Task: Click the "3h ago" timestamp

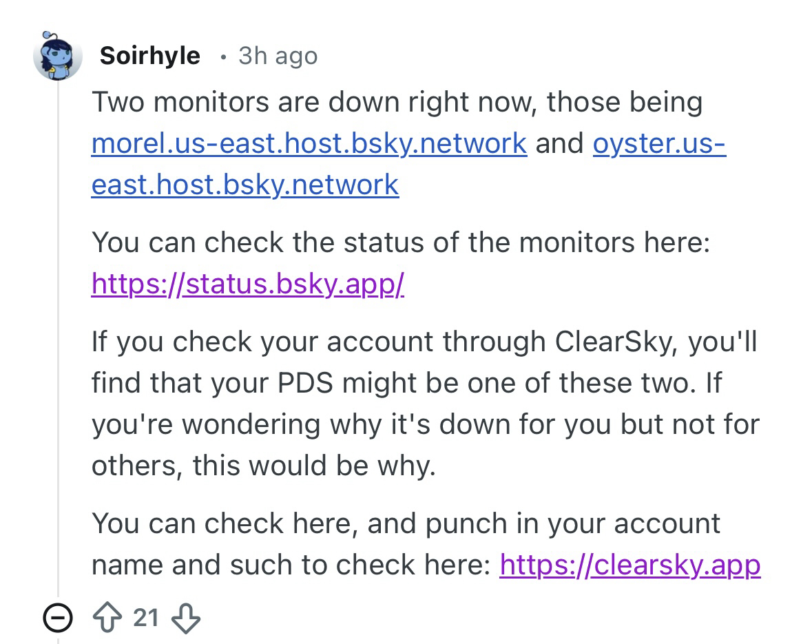Action: (x=278, y=55)
